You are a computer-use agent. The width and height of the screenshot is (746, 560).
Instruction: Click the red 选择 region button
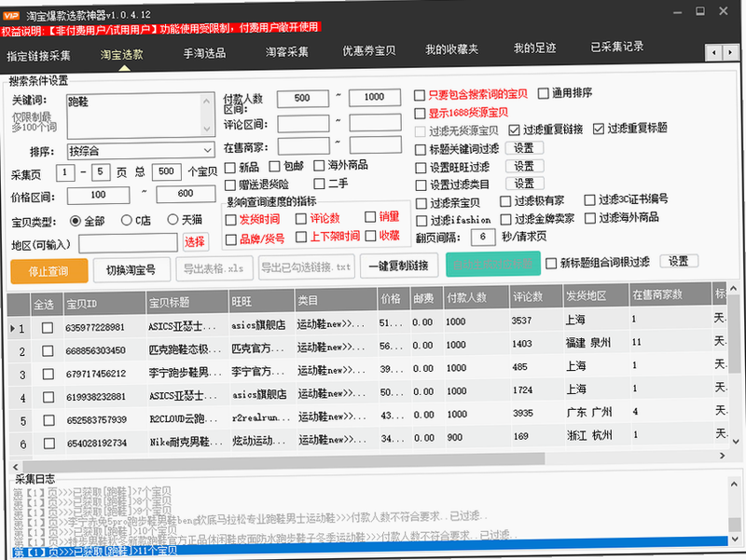[x=195, y=241]
